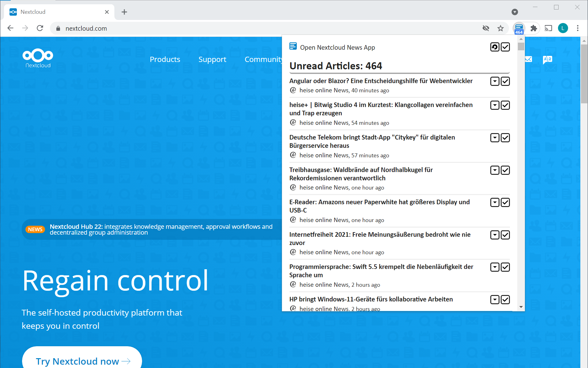Mark the 'Swift 5.5' article as read
588x368 pixels.
click(x=505, y=267)
